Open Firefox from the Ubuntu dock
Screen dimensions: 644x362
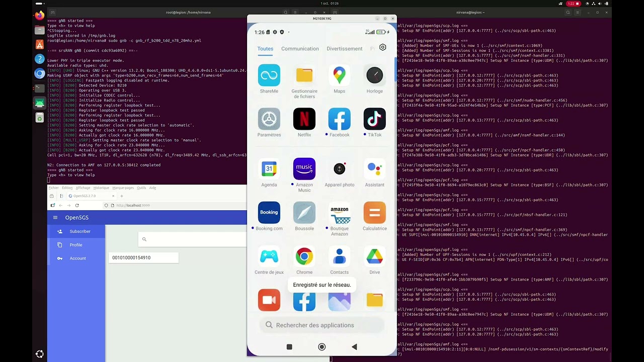click(x=40, y=16)
